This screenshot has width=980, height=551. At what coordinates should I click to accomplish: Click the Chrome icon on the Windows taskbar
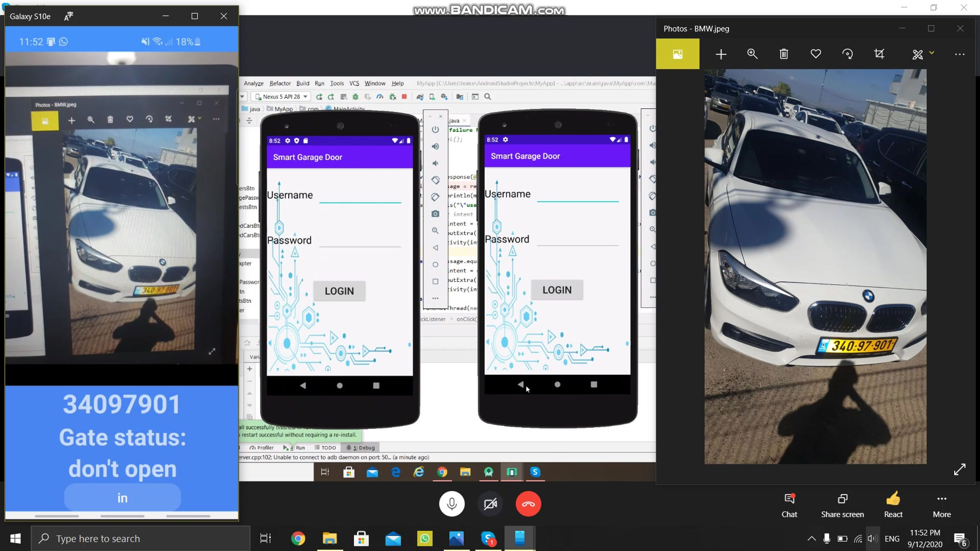298,538
